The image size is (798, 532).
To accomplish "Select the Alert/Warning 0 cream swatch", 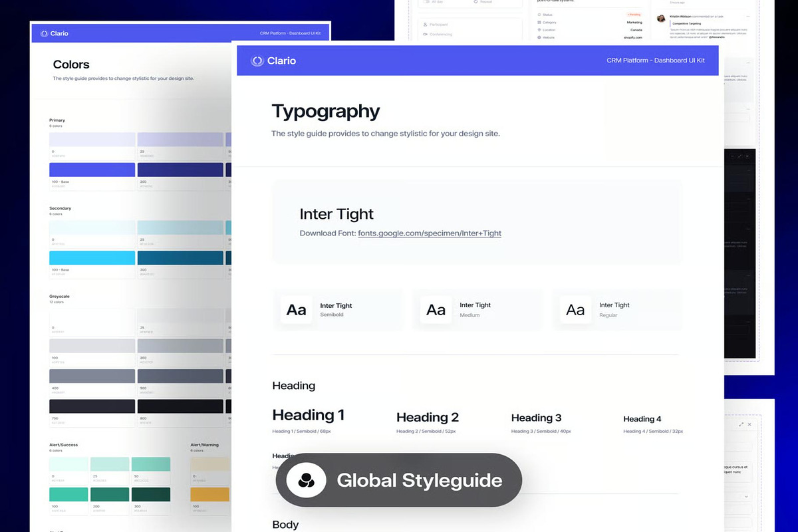I will 210,464.
